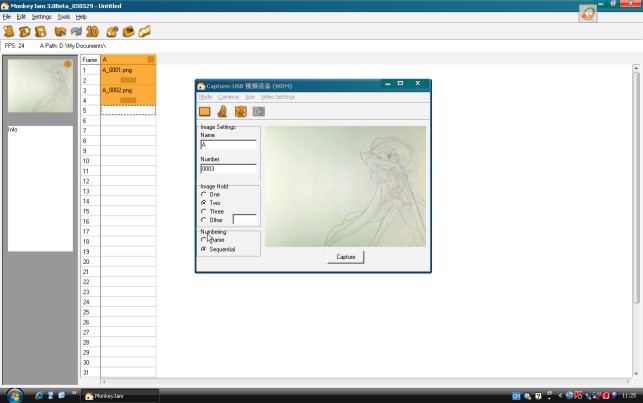The width and height of the screenshot is (643, 403).
Task: Select the "One" image hold option
Action: (x=211, y=194)
